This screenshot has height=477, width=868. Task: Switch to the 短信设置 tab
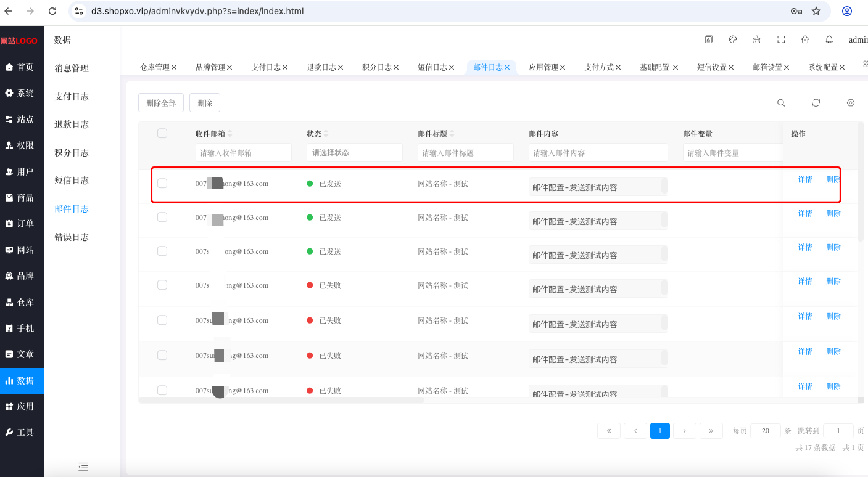coord(711,68)
